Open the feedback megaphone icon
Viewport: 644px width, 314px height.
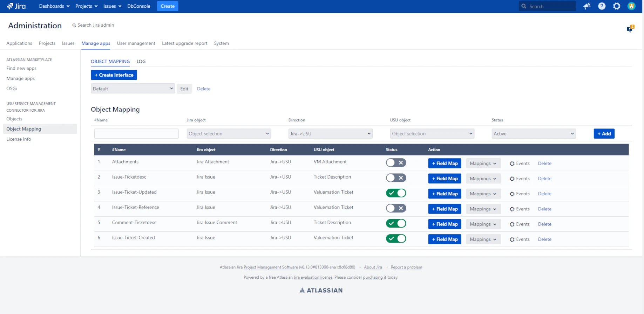click(587, 6)
